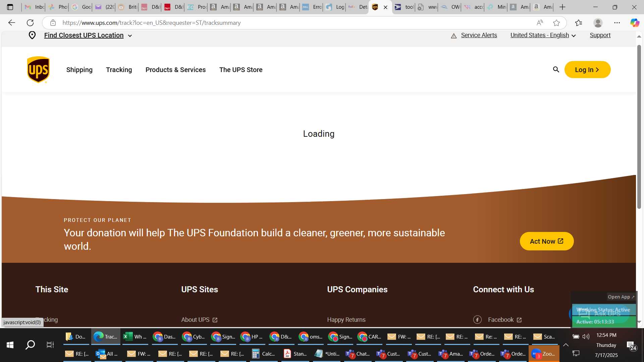Open the Shipping menu
The width and height of the screenshot is (644, 362).
pos(79,70)
